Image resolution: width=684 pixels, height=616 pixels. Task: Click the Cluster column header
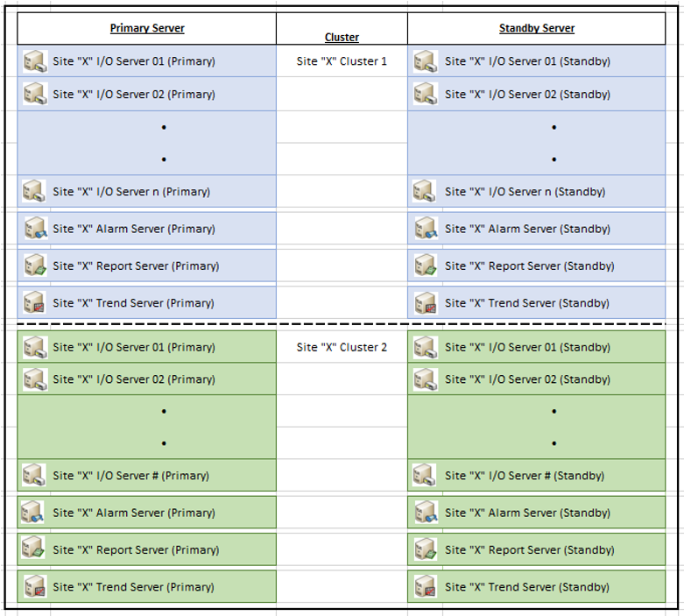[x=342, y=37]
